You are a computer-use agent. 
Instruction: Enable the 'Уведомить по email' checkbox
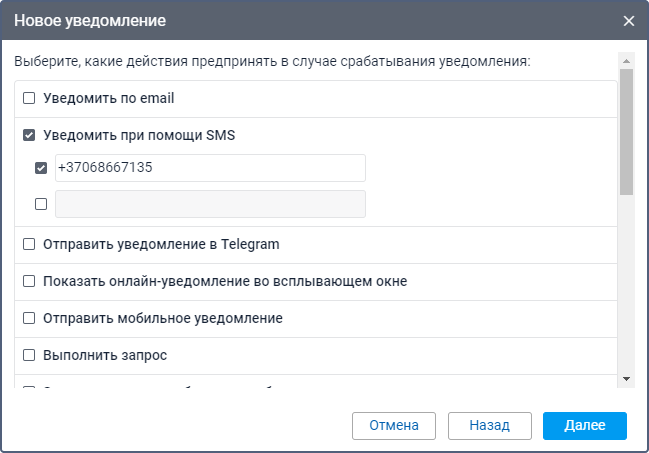(x=29, y=99)
